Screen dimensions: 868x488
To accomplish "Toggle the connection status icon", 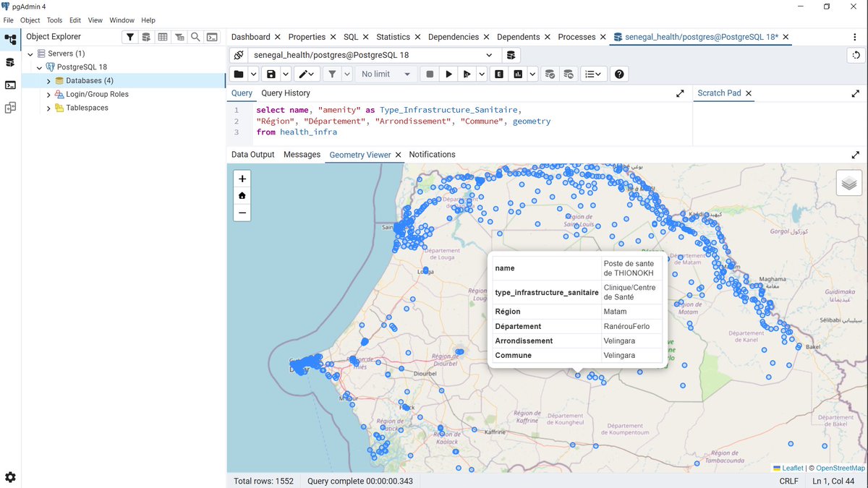I will pos(239,55).
